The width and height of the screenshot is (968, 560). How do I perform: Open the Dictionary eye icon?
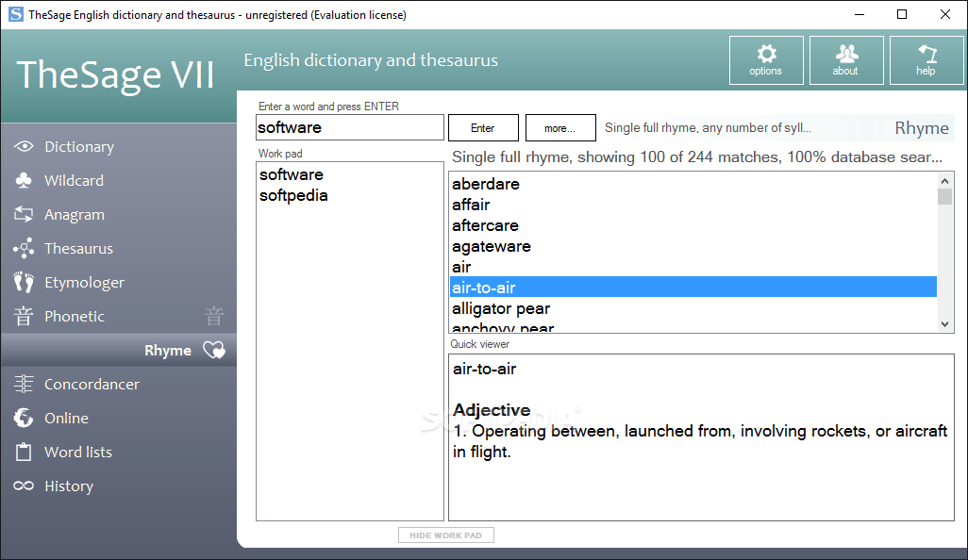tap(24, 147)
